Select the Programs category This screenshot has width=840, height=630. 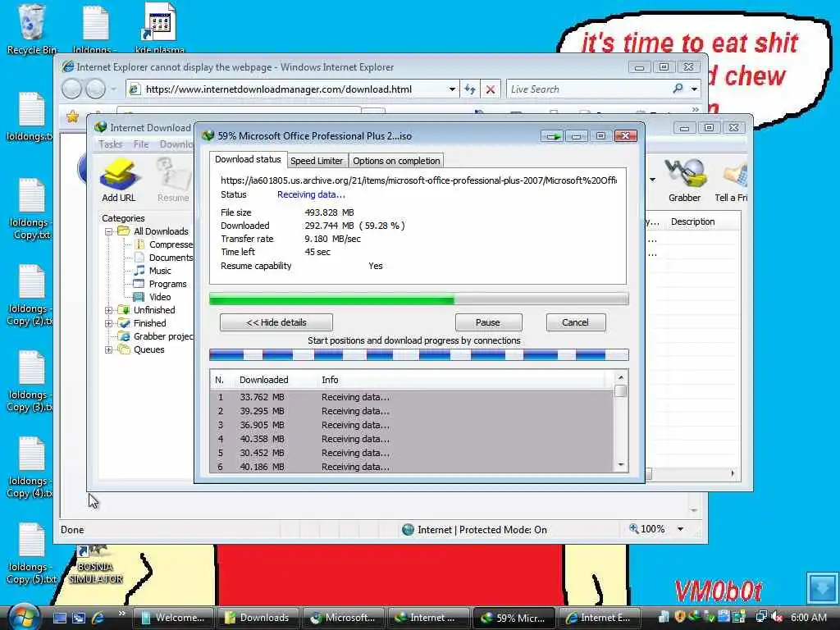click(161, 284)
